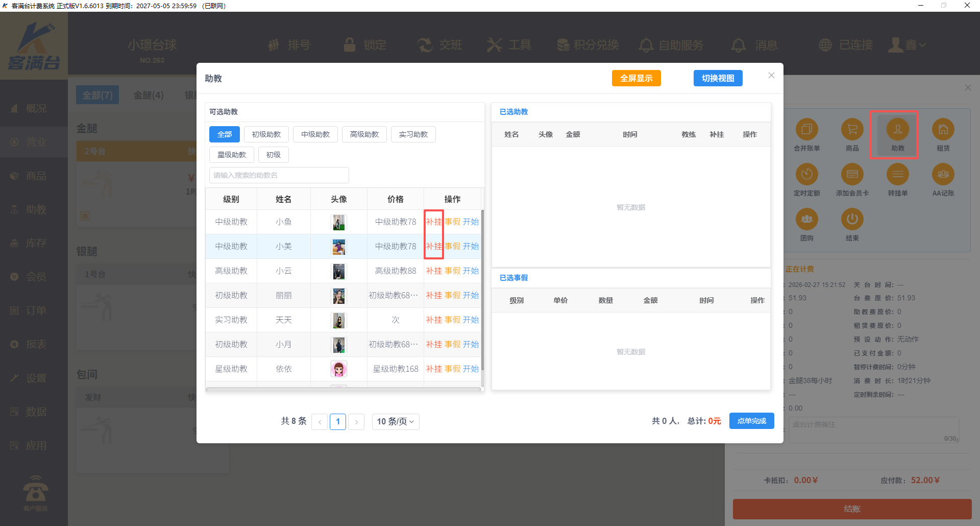
Task: Select the 定时定额 clock icon
Action: click(806, 175)
